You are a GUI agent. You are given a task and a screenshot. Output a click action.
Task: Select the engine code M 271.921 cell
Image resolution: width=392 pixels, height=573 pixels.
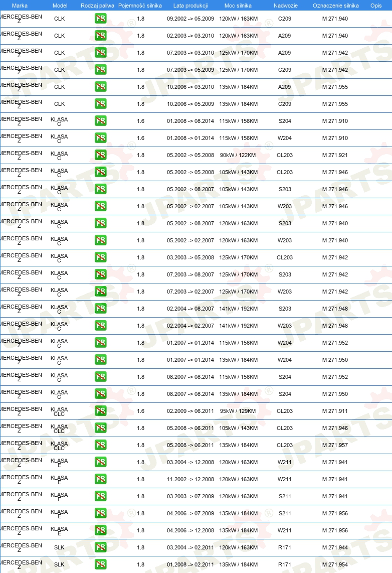pos(335,155)
